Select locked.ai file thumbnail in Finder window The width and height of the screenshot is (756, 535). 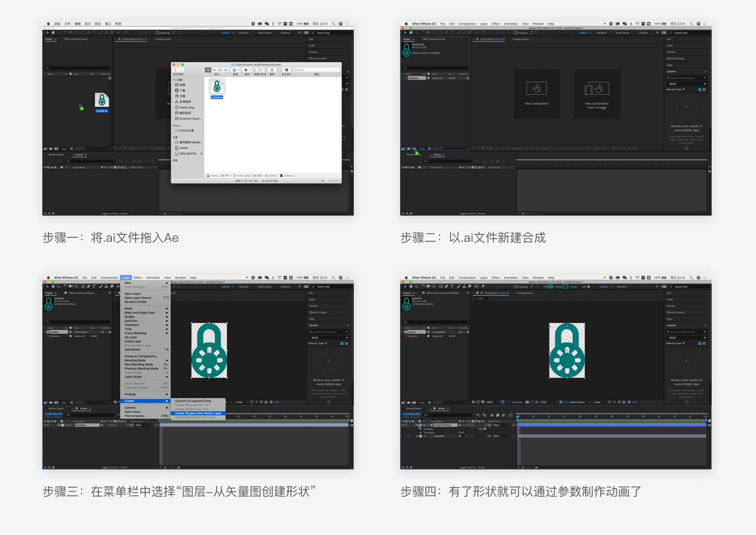[217, 86]
